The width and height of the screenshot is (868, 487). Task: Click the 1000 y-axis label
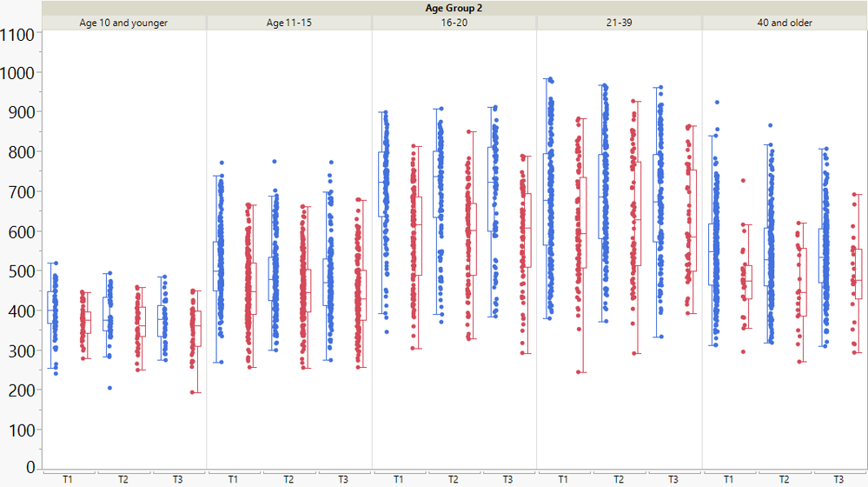tap(17, 73)
